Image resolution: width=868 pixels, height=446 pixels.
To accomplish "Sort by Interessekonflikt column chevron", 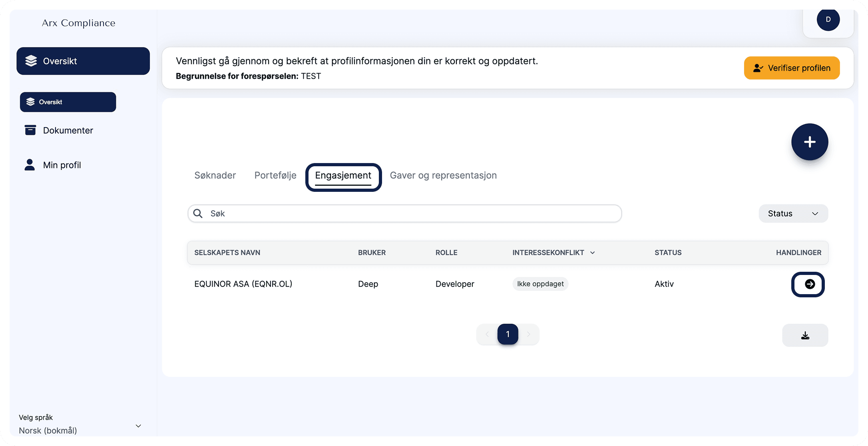I will [593, 253].
